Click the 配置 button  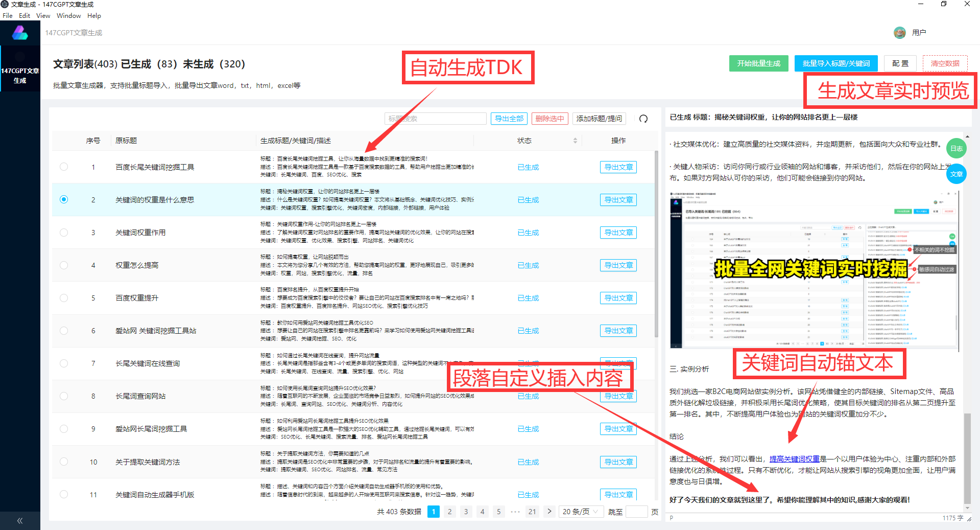(900, 63)
